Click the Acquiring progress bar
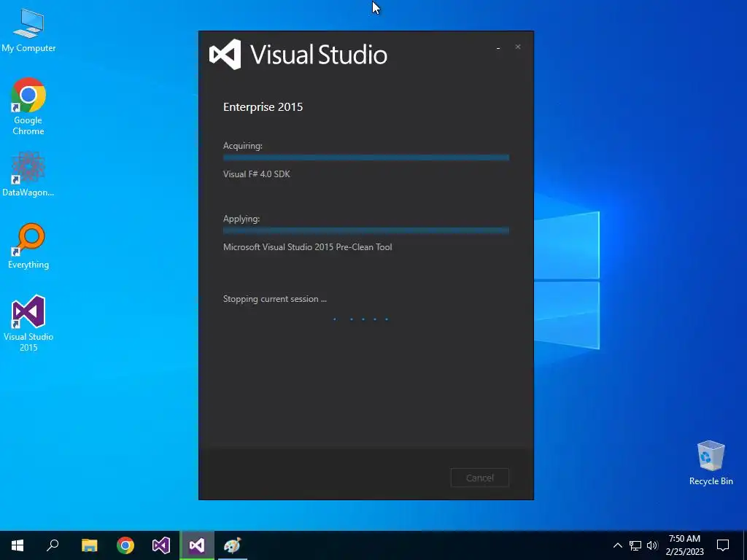Viewport: 747px width, 560px height. [366, 157]
